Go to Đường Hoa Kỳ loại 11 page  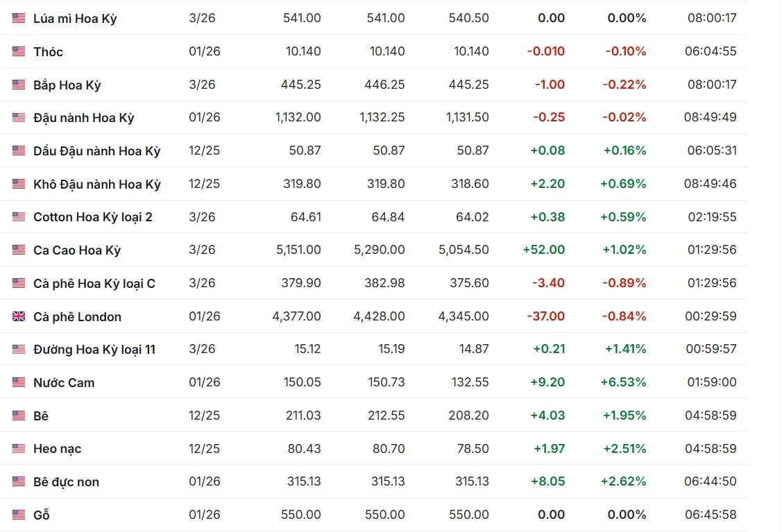click(94, 350)
